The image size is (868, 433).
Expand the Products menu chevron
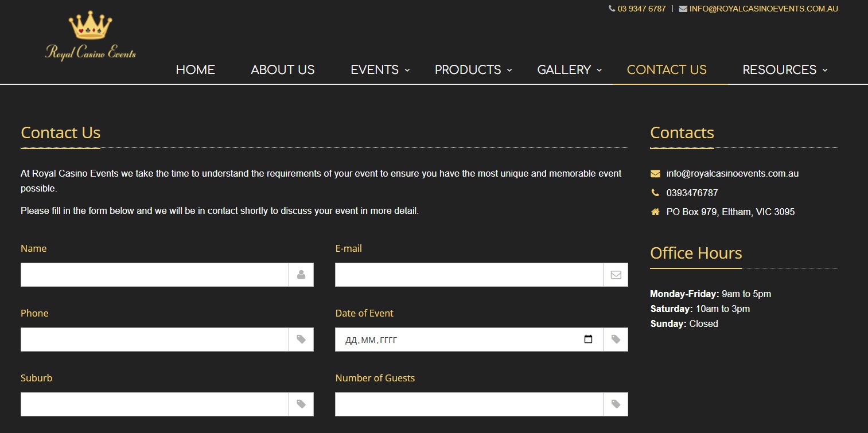click(509, 70)
